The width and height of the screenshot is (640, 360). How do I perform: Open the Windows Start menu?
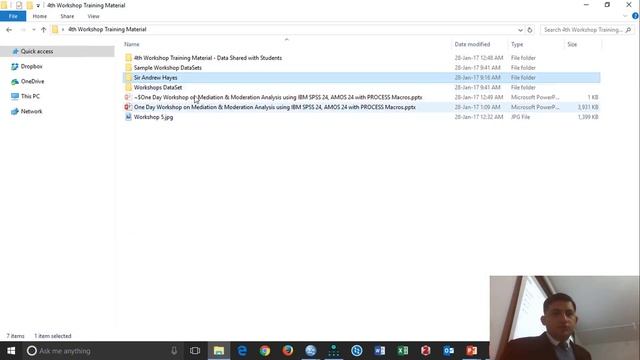pyautogui.click(x=11, y=351)
